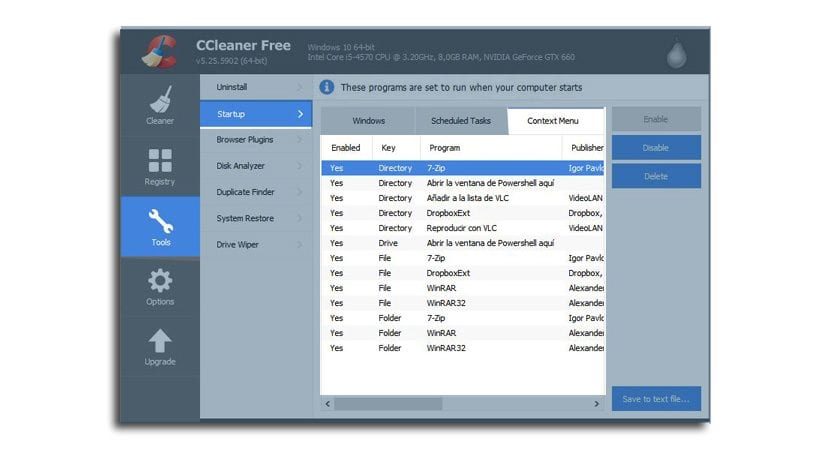Viewport: 830px width, 450px height.
Task: Select the Folder WinRAR row
Action: tap(463, 333)
